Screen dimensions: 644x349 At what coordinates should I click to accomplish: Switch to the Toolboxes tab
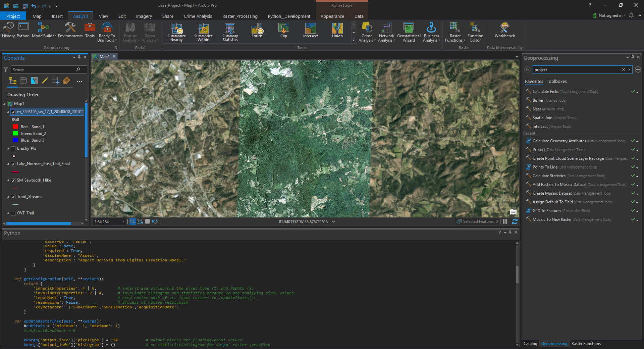556,82
